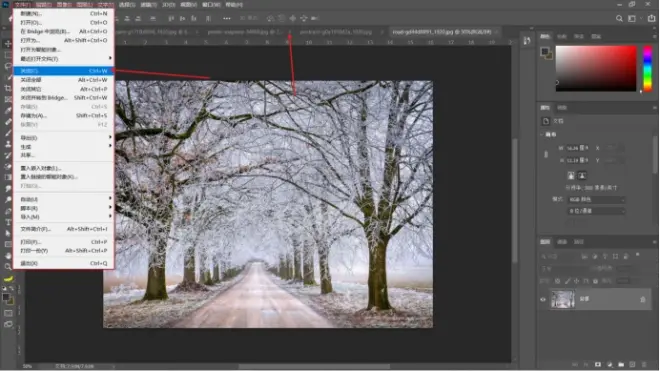
Task: Open the Edit menu in menu bar
Action: pyautogui.click(x=43, y=5)
